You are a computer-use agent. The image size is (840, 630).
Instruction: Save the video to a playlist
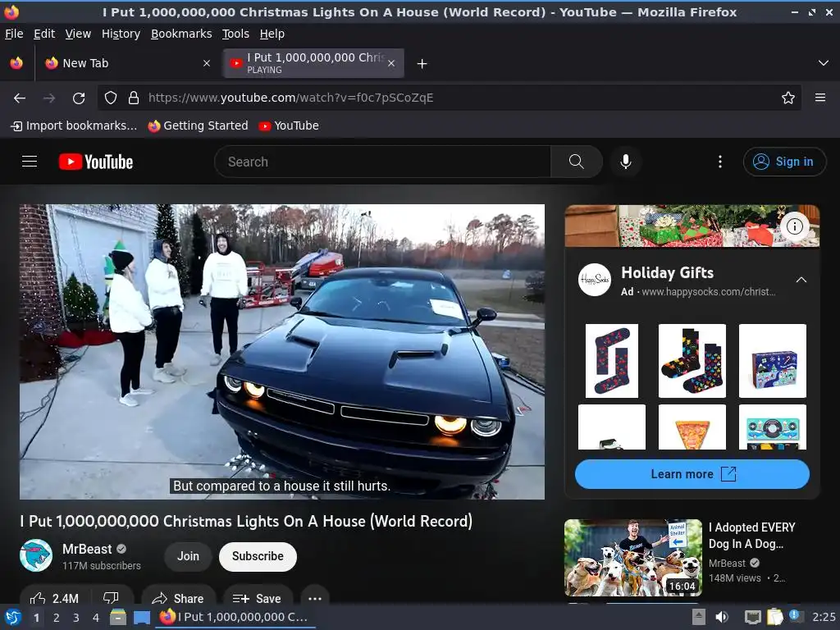coord(258,598)
